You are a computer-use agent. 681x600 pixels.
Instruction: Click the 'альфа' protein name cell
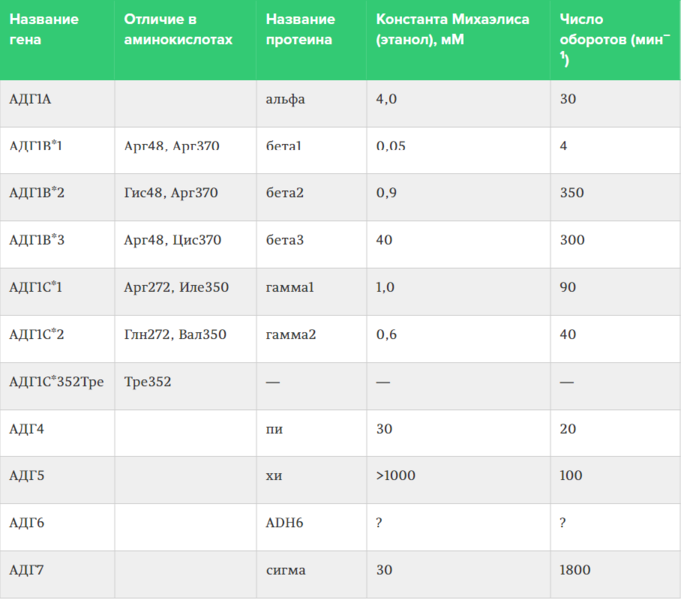click(x=311, y=103)
